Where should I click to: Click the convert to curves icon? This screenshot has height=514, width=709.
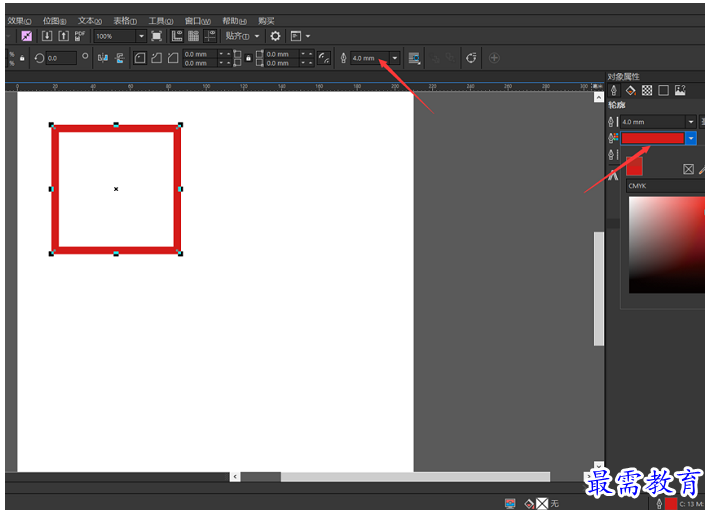click(x=471, y=58)
